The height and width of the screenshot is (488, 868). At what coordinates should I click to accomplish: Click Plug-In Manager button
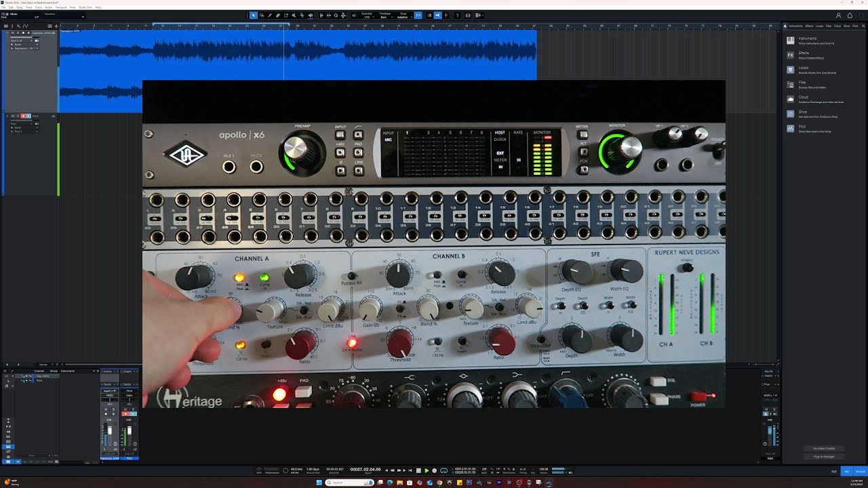click(824, 456)
